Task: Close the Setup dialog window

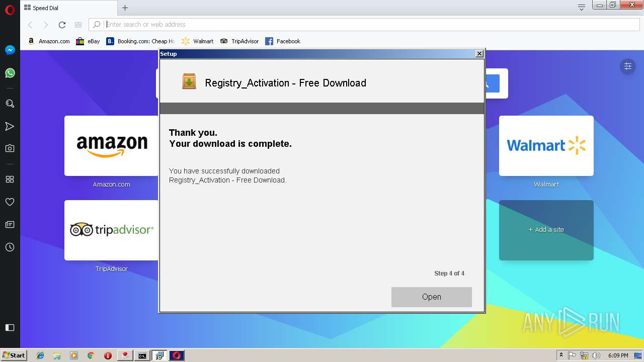Action: 479,53
